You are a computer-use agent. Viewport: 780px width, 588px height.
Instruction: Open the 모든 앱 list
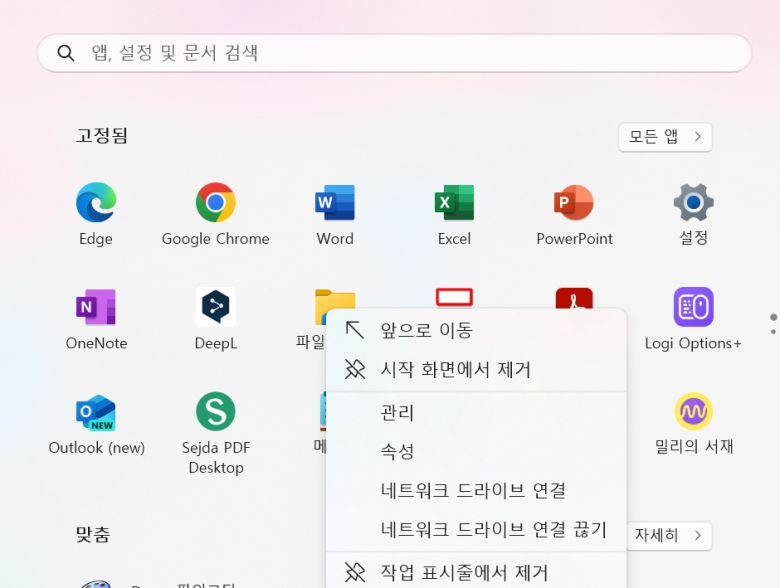[665, 137]
